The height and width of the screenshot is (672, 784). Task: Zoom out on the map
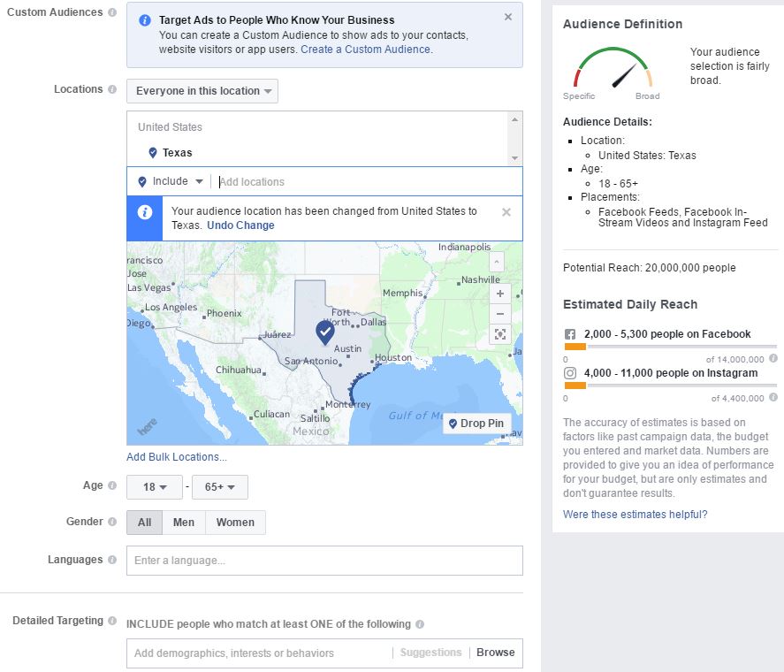coord(500,314)
